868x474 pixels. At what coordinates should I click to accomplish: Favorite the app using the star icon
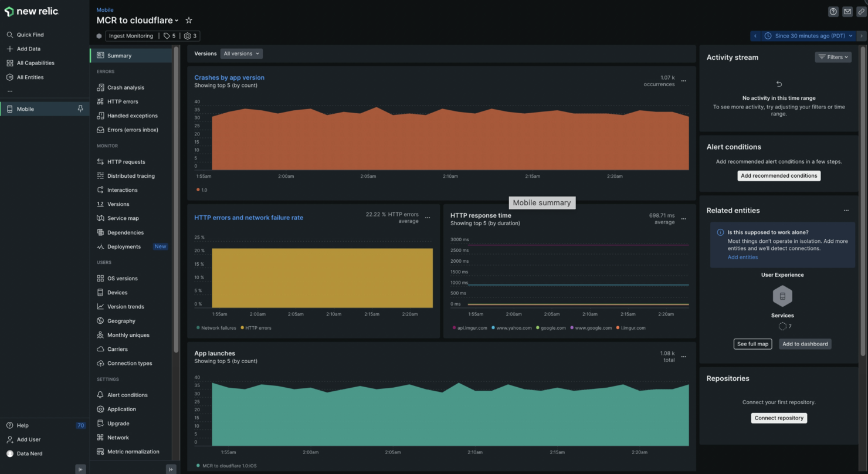click(189, 20)
